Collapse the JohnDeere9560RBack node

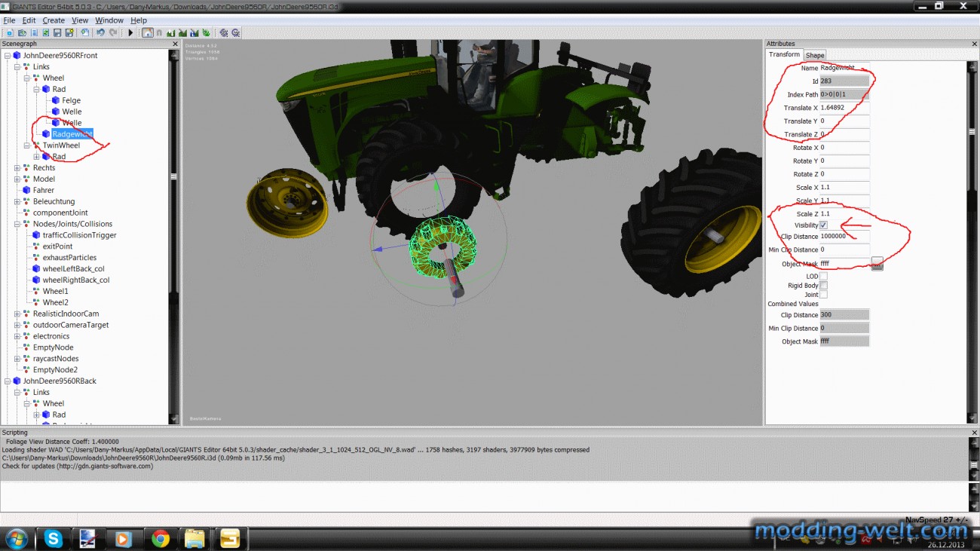7,381
